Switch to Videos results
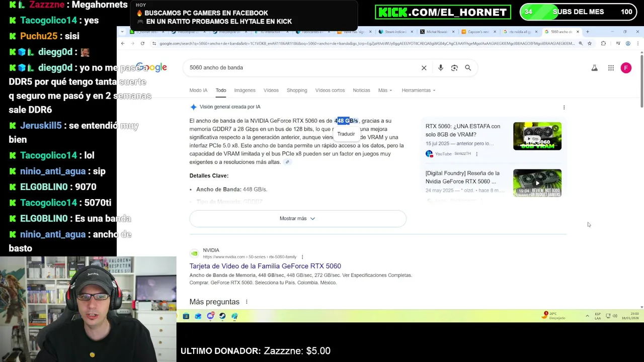 (271, 90)
